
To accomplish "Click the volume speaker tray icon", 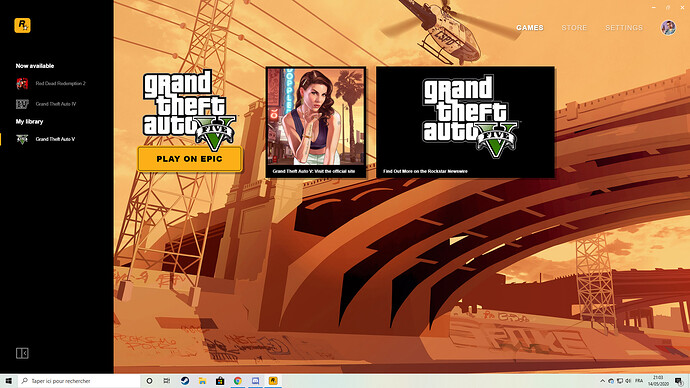I will pos(628,381).
